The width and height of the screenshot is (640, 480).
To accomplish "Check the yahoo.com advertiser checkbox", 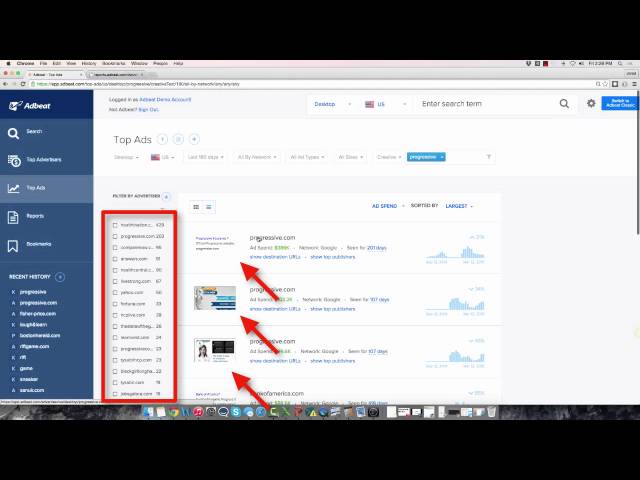I will [115, 293].
